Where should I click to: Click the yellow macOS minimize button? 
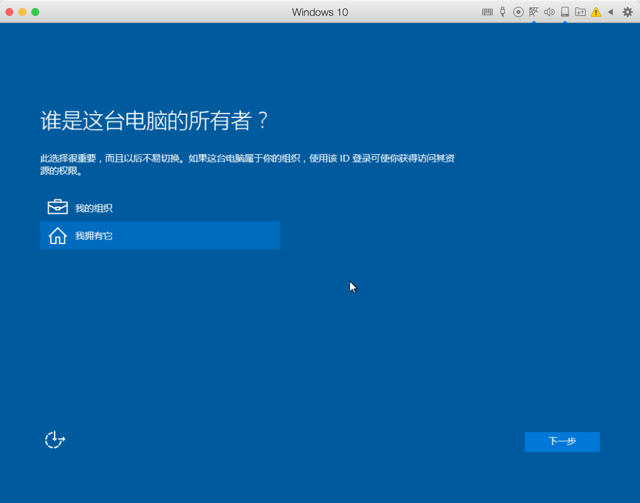22,12
